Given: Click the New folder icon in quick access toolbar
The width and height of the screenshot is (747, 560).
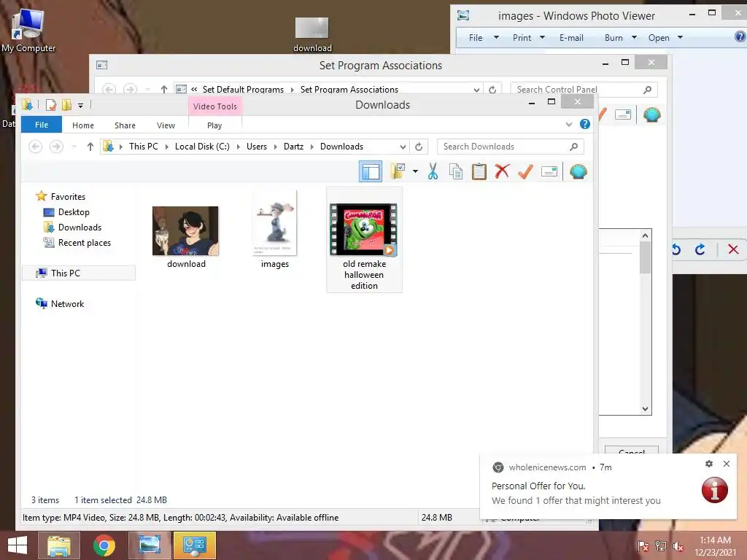Looking at the screenshot, I should click(x=66, y=105).
